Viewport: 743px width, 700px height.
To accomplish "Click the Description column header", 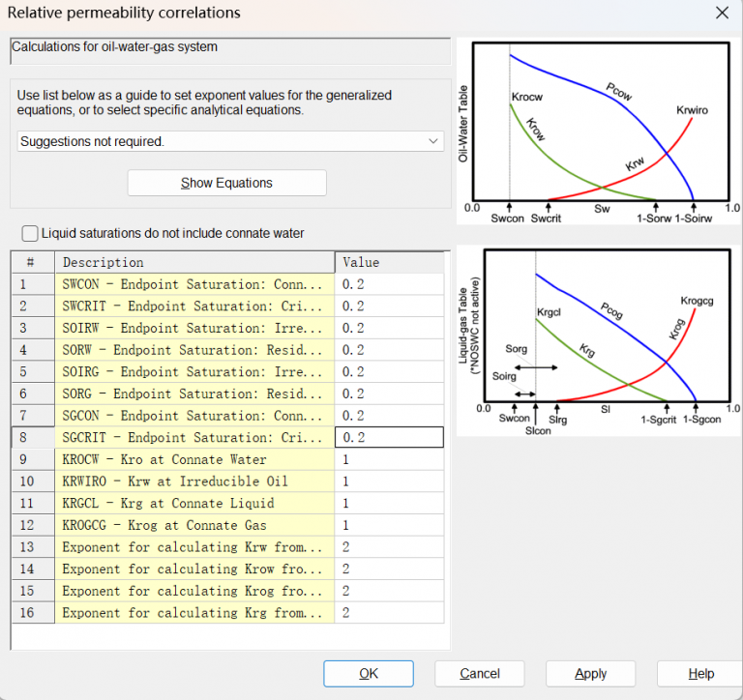I will 193,262.
